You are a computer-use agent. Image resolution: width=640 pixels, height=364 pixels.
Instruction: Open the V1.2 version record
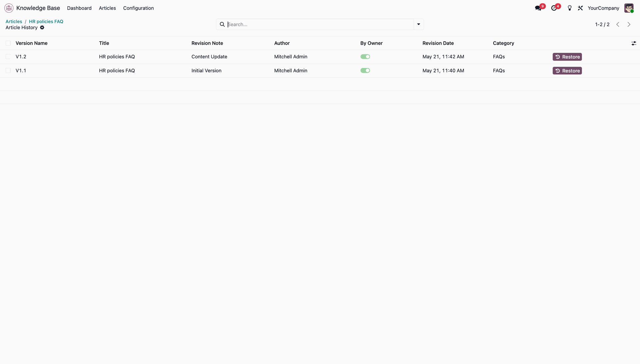[x=21, y=57]
